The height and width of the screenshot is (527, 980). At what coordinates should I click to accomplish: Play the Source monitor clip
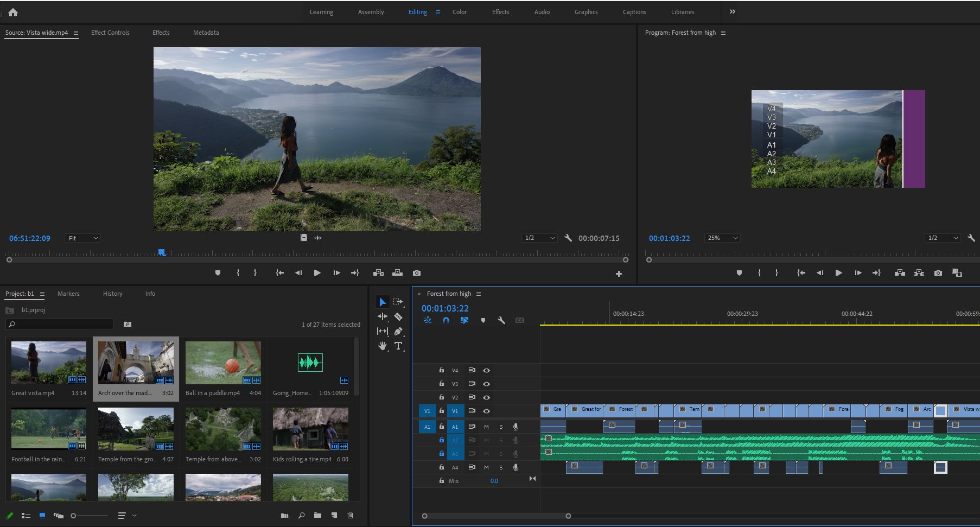[317, 273]
